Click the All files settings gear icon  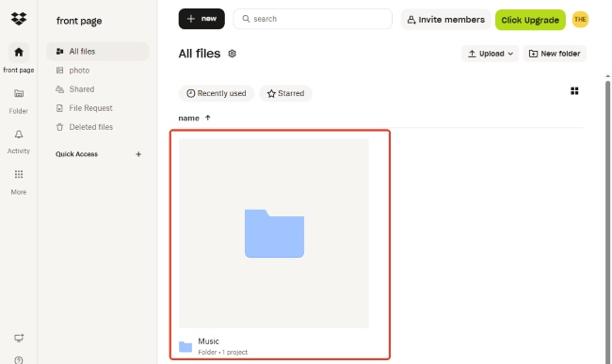(233, 54)
